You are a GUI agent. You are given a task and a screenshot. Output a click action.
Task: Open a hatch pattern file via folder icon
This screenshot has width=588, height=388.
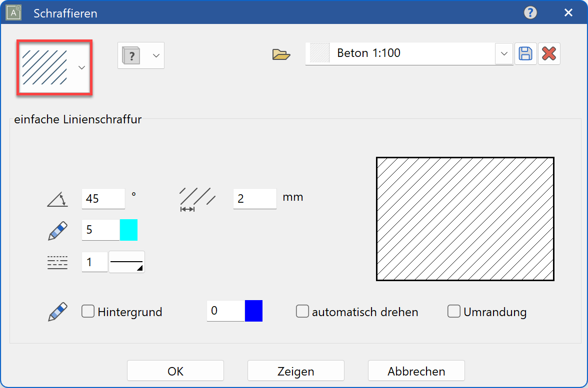tap(281, 54)
